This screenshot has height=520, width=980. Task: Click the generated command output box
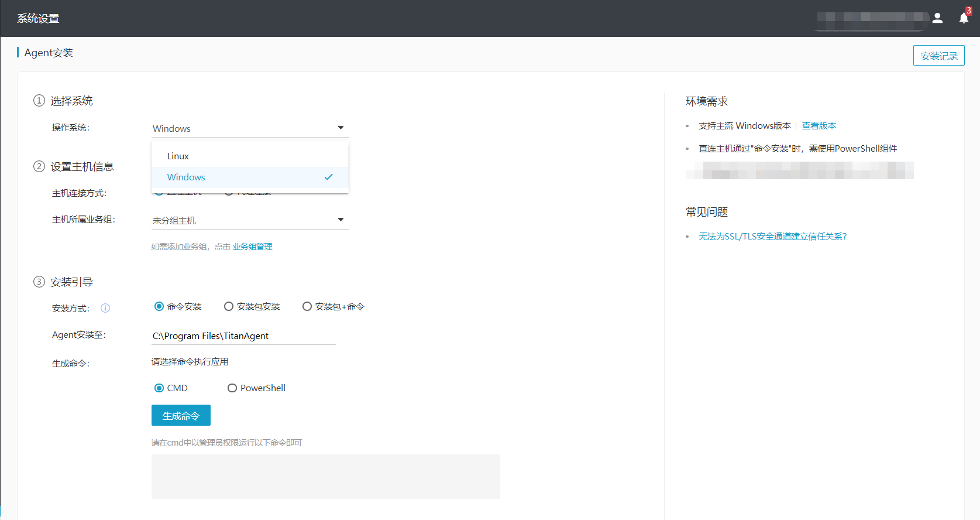tap(325, 476)
